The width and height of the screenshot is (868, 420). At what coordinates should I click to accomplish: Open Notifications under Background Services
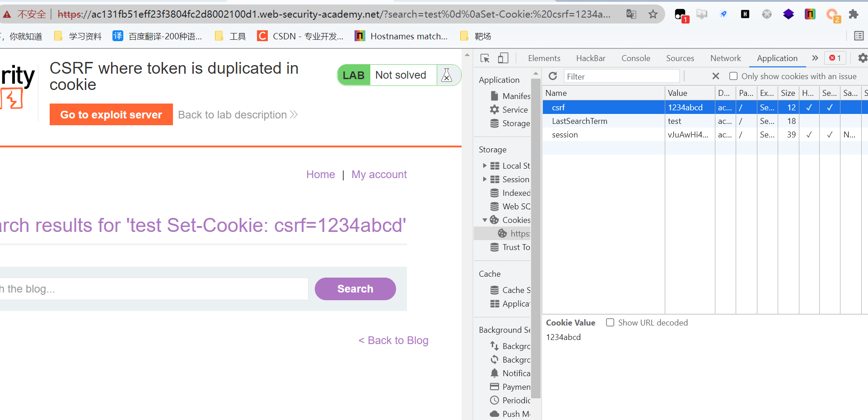(x=510, y=373)
